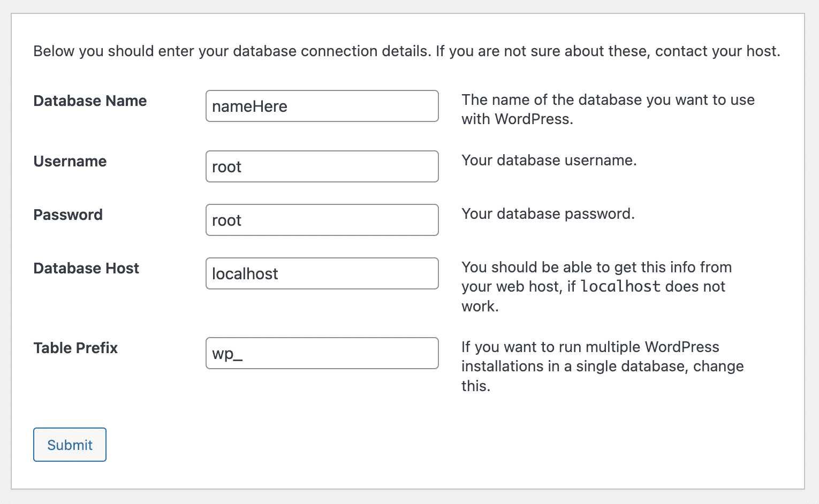
Task: Click the description starting "The name of the database"
Action: [608, 100]
